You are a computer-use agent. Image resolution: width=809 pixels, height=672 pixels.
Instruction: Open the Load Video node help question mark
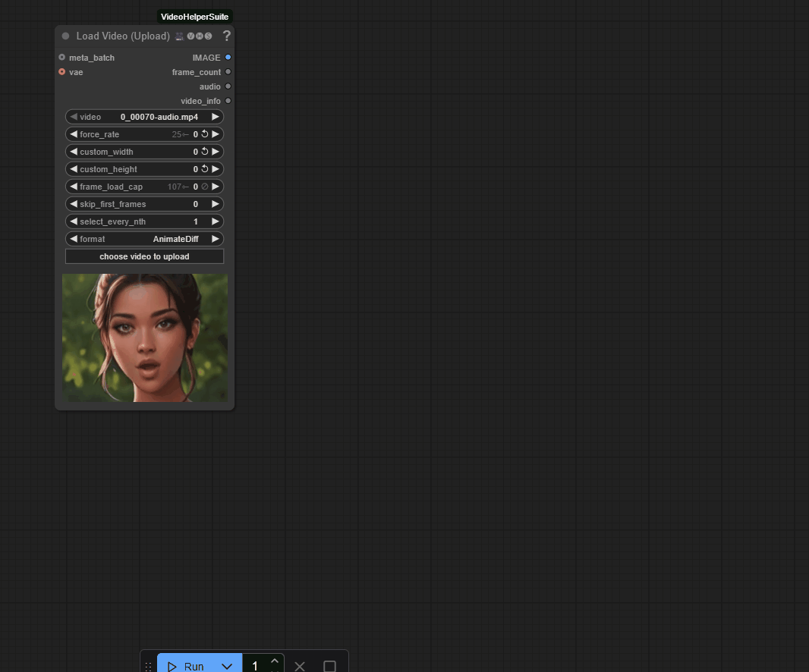click(226, 36)
